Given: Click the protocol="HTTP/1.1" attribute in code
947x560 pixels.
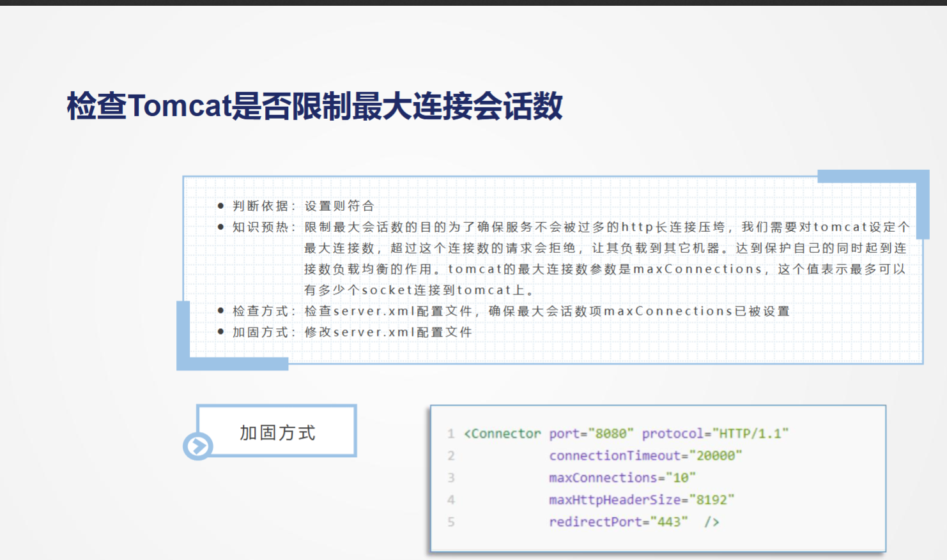Looking at the screenshot, I should point(715,434).
